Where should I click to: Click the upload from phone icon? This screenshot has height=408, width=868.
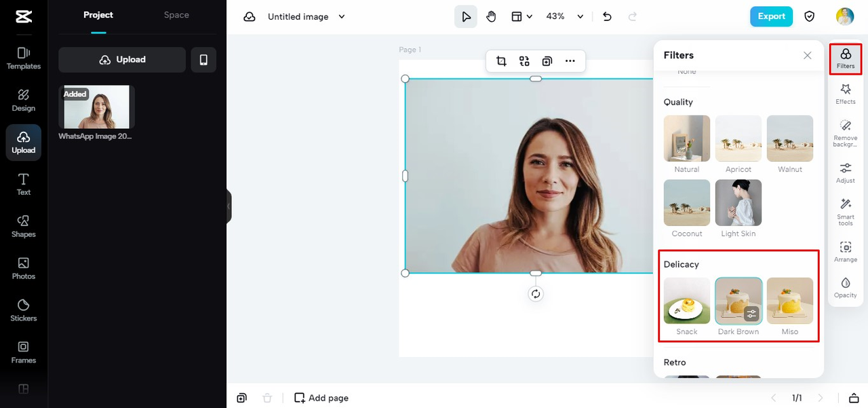tap(203, 60)
